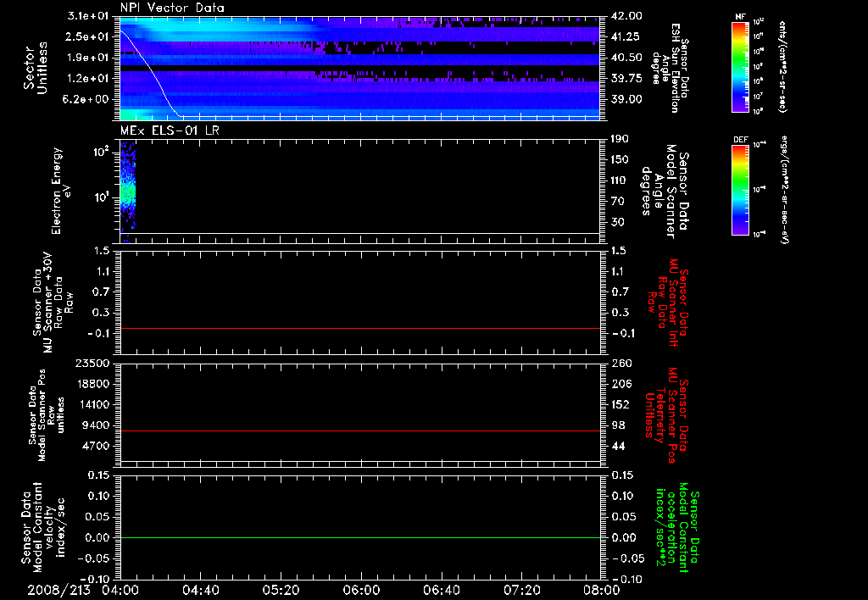Click the '4700' scanner position tick value
The image size is (868, 600).
(96, 446)
